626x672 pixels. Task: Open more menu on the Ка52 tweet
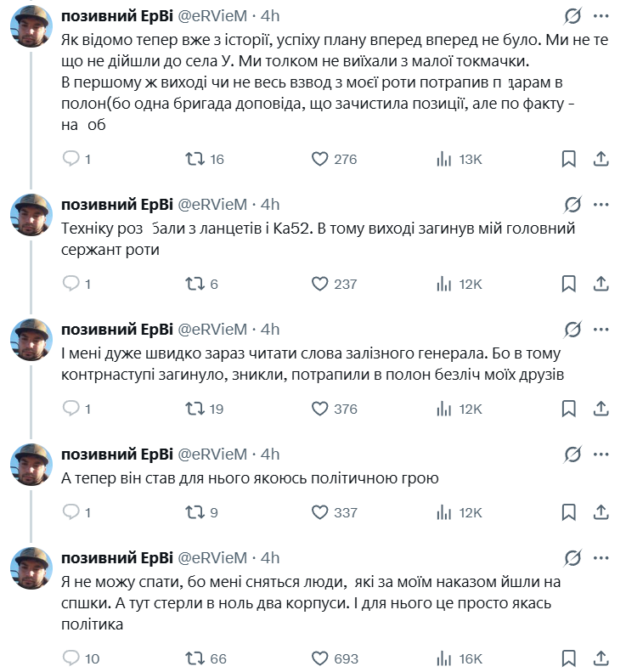coord(601,204)
